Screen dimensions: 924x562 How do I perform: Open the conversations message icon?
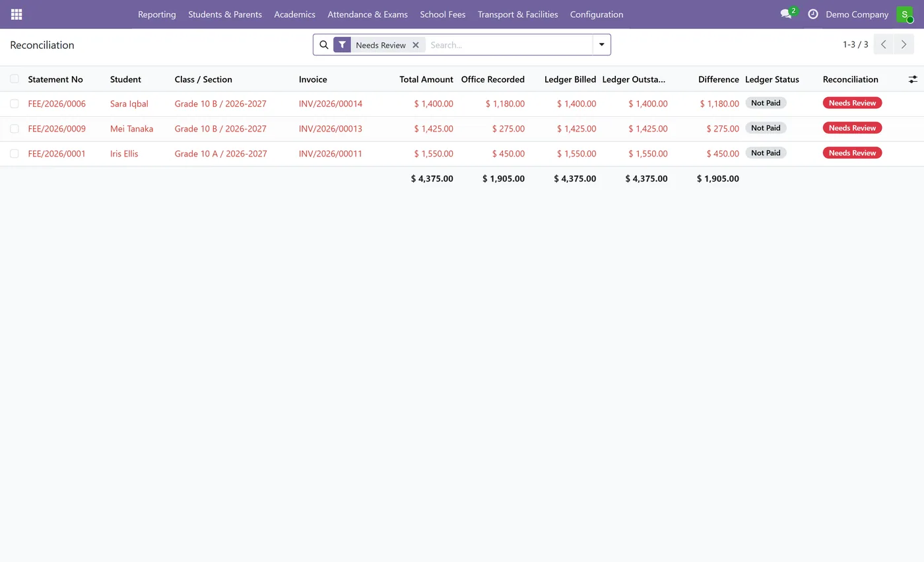click(x=785, y=14)
